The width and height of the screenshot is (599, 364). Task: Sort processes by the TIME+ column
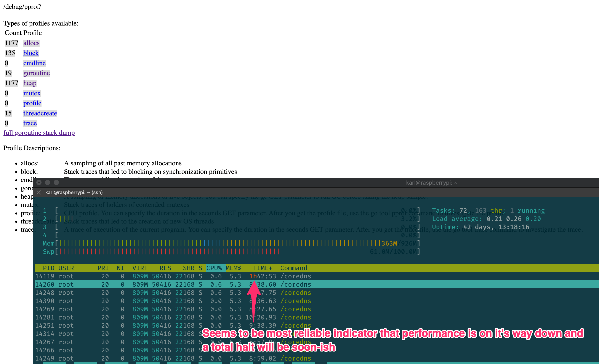click(263, 268)
